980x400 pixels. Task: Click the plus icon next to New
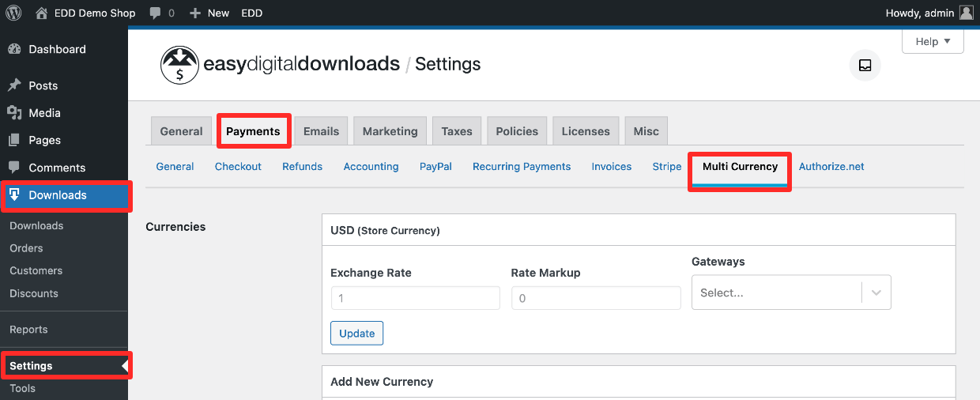195,13
